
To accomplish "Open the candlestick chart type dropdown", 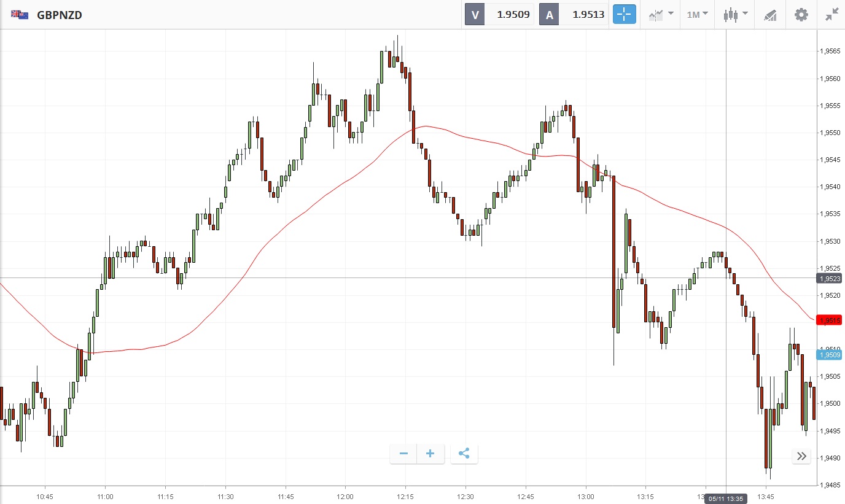I will pyautogui.click(x=735, y=15).
